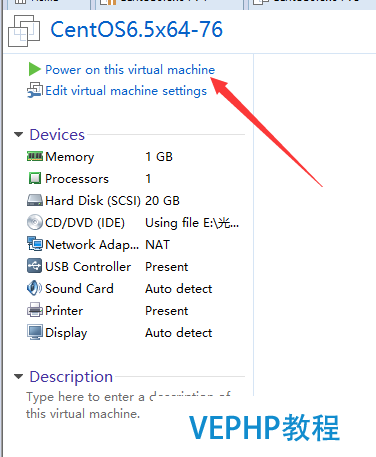Open the NAT network adapter setting
The width and height of the screenshot is (376, 457).
pos(157,245)
